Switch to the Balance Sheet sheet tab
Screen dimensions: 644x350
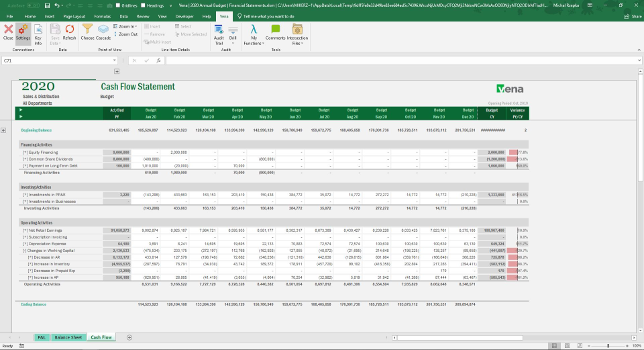(x=68, y=337)
